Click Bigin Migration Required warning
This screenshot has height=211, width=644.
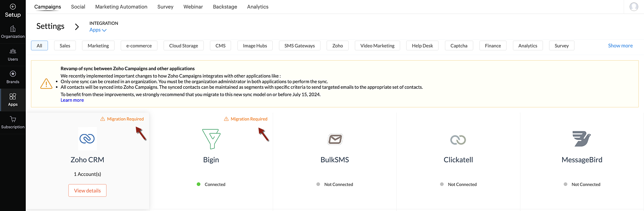[246, 119]
